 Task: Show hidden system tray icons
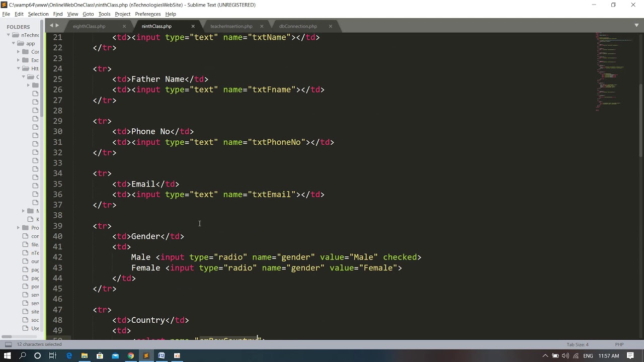[545, 356]
